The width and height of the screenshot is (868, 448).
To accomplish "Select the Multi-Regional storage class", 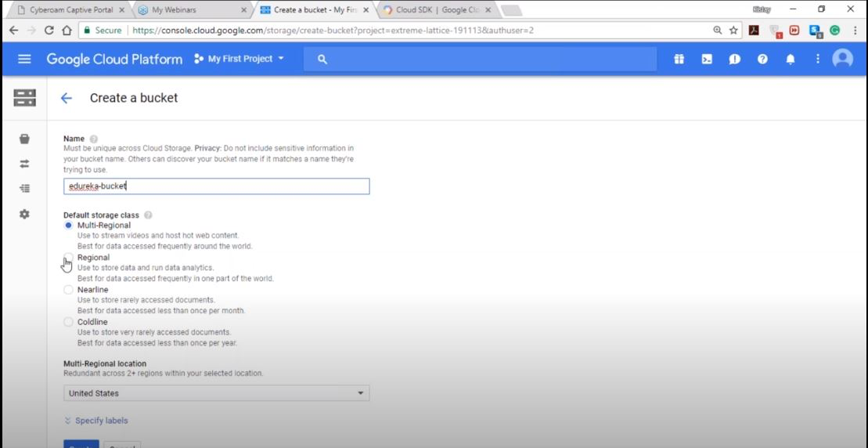I will [x=68, y=226].
